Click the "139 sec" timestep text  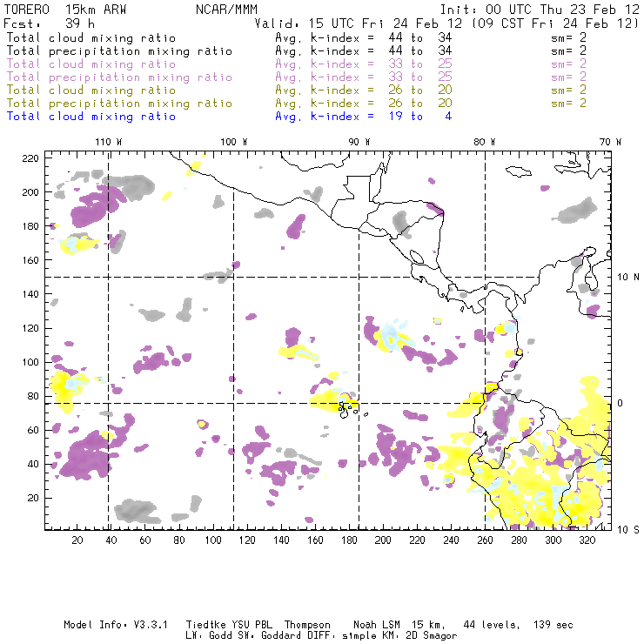tap(553, 625)
